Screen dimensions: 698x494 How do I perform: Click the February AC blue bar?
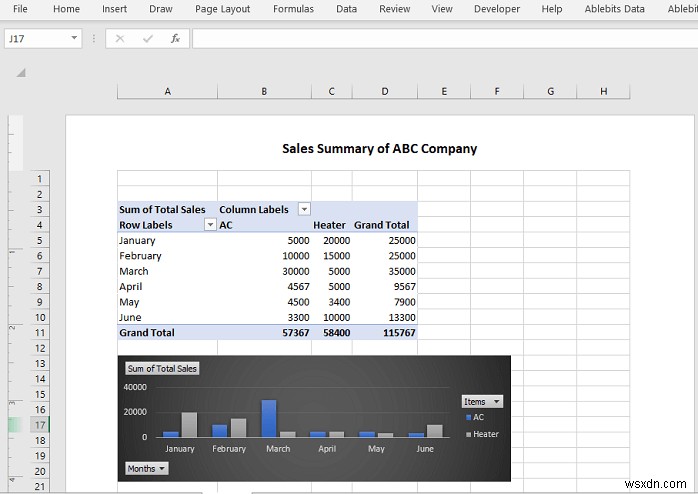click(219, 431)
